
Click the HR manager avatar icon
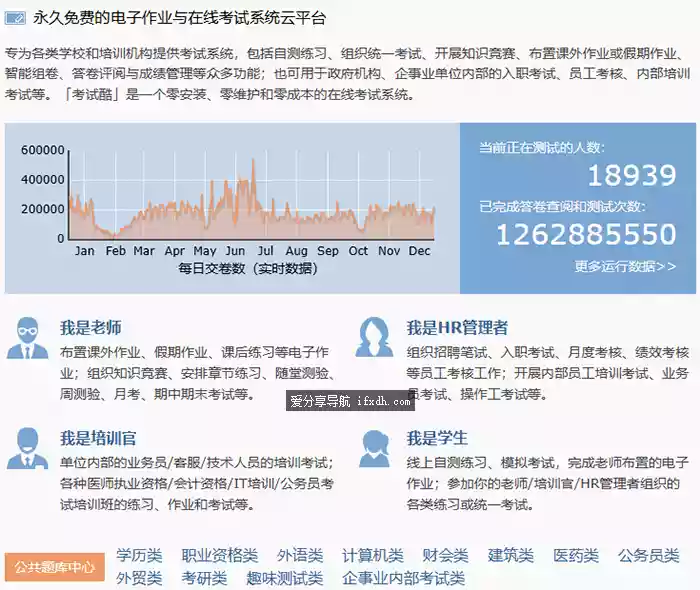point(374,337)
